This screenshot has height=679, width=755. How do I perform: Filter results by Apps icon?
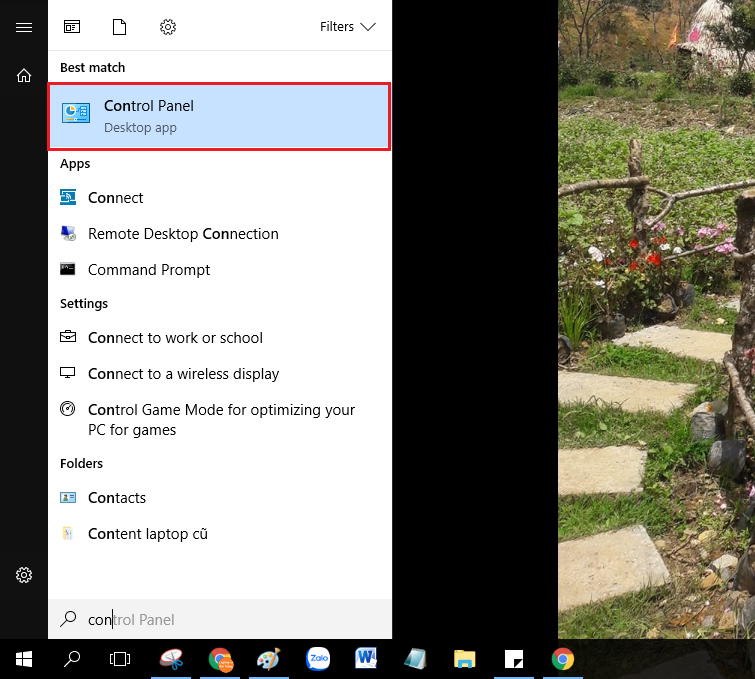(72, 27)
